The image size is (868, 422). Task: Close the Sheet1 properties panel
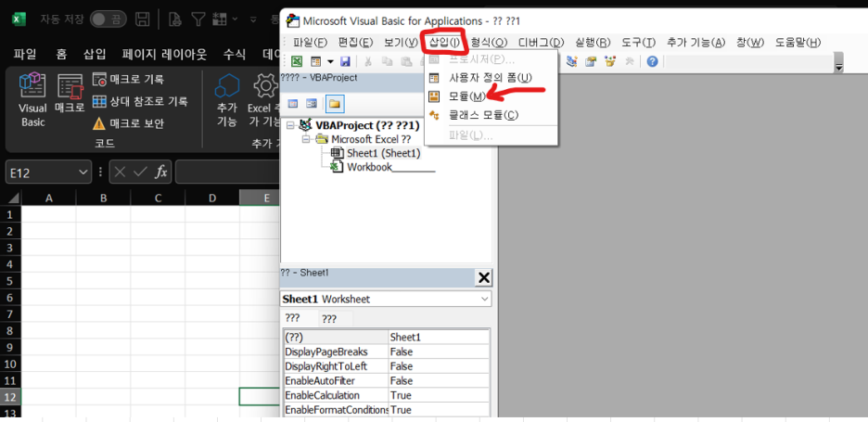[x=484, y=277]
